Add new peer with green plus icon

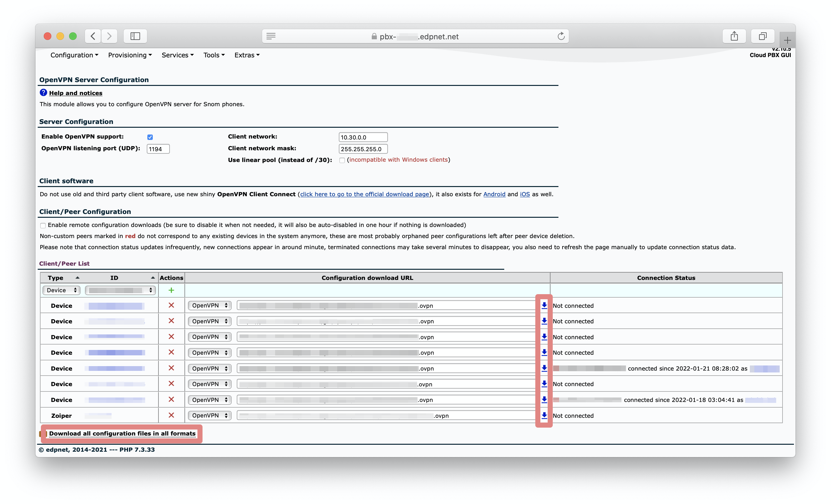(171, 290)
